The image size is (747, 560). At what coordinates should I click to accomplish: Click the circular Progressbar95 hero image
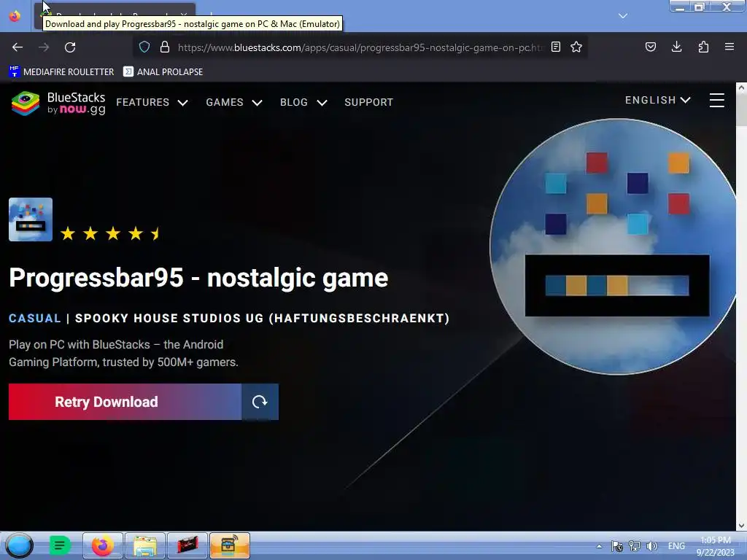(x=613, y=246)
